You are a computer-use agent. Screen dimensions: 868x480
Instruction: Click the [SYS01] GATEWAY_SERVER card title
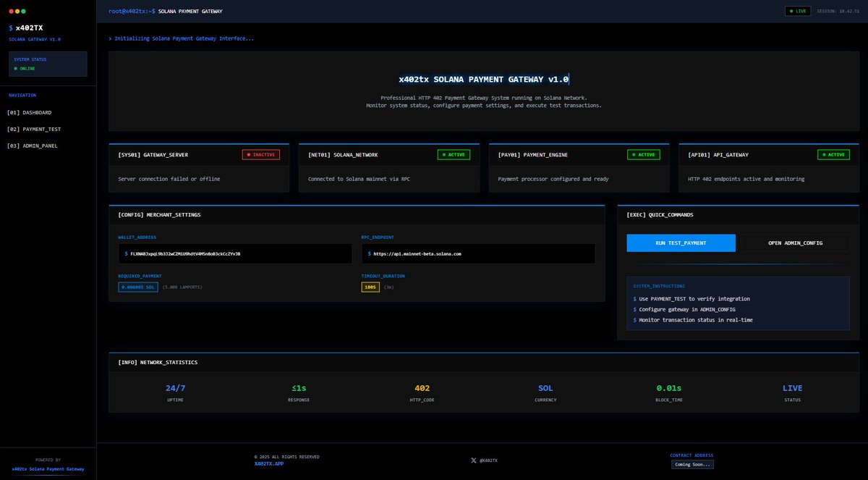(153, 155)
